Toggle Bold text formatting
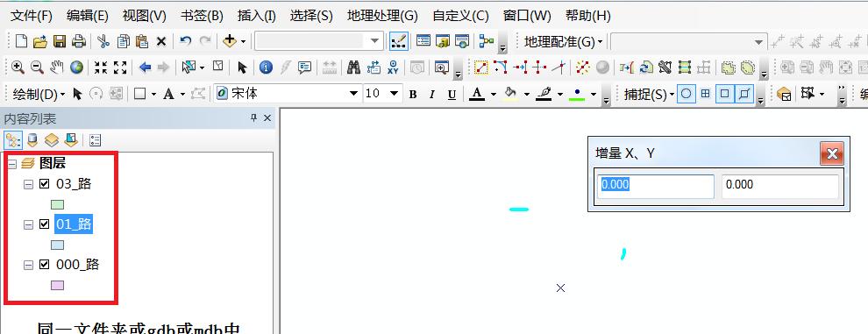868x334 pixels. click(412, 95)
